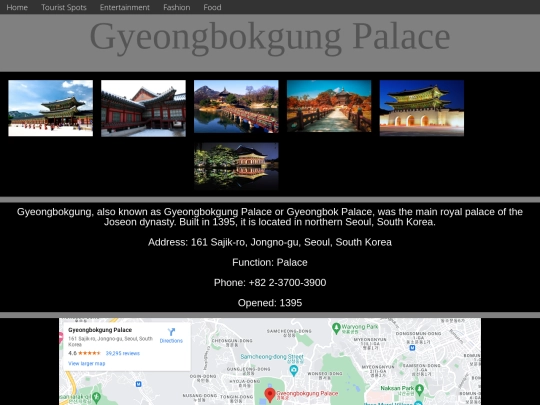
Task: Click the Gyeongbokgung Palace title in map card
Action: 100,330
